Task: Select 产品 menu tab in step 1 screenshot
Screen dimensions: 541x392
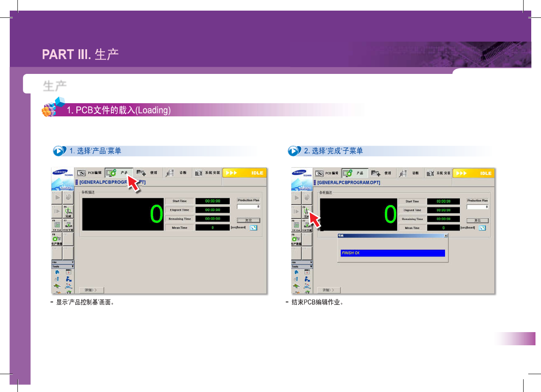Action: pyautogui.click(x=119, y=173)
